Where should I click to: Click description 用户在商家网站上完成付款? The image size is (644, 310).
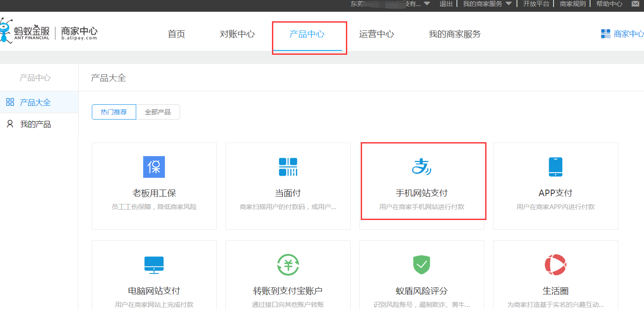(154, 305)
